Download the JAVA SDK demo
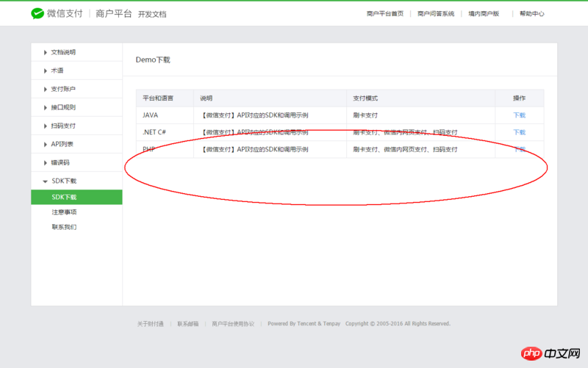Viewport: 588px width, 368px height. (519, 115)
